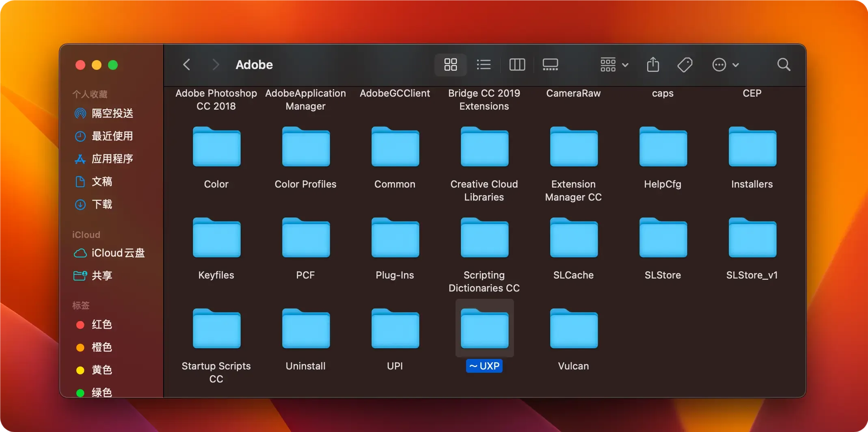Click the 标签 sidebar section header
The height and width of the screenshot is (432, 868).
tap(81, 305)
